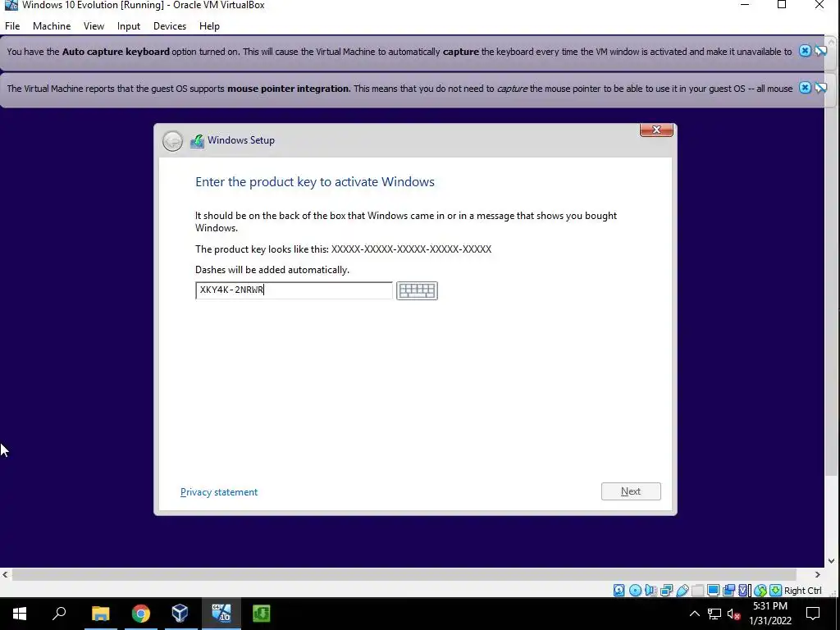Click the vertical scrollbar of the VM window

tap(831, 262)
